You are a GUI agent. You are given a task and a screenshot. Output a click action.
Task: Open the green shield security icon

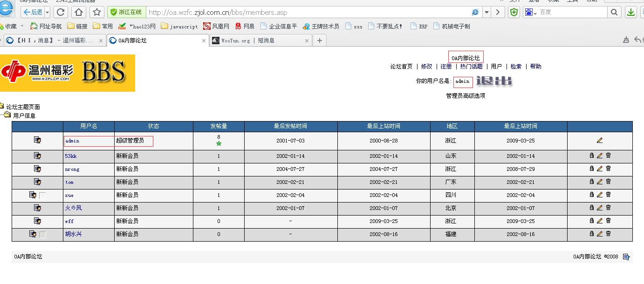coord(514,12)
